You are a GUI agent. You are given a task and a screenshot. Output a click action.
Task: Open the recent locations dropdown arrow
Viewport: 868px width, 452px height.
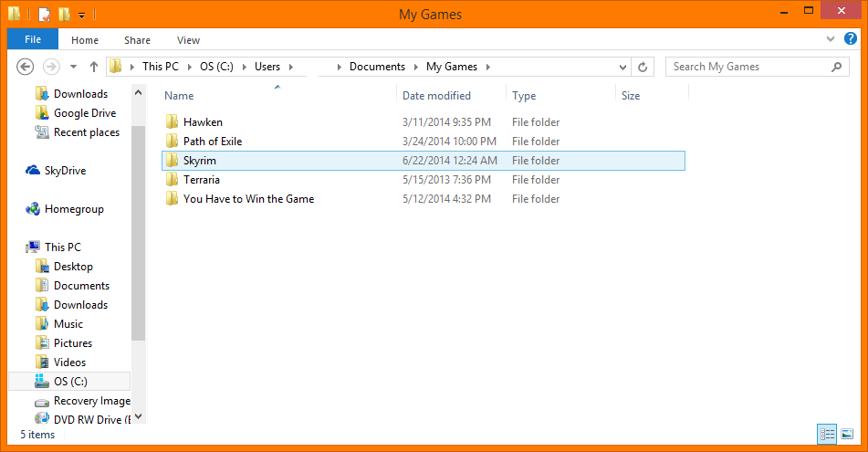click(73, 67)
